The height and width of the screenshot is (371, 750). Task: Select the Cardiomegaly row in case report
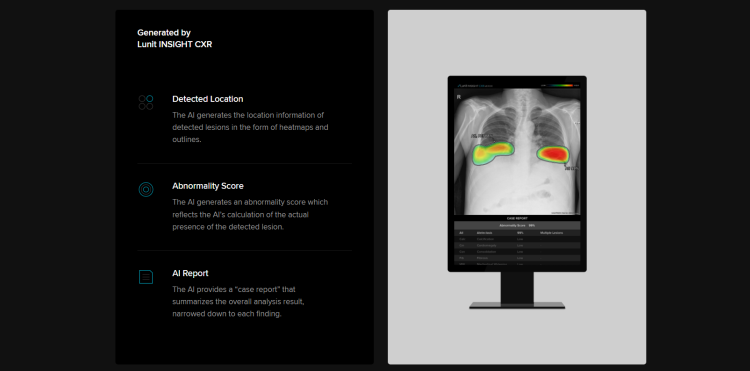517,245
